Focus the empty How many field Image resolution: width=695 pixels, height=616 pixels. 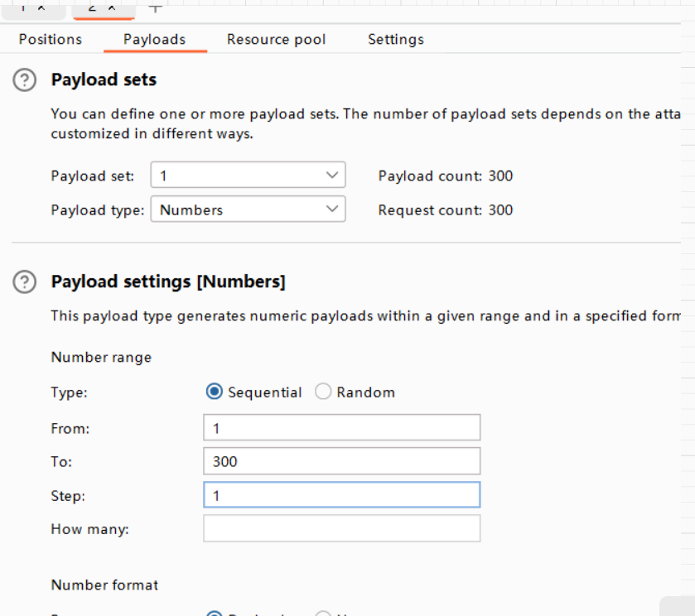[x=342, y=529]
